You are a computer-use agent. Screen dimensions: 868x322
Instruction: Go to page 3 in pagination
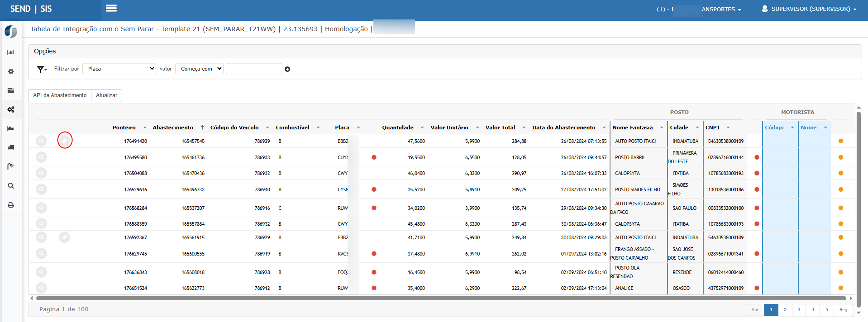pyautogui.click(x=799, y=310)
